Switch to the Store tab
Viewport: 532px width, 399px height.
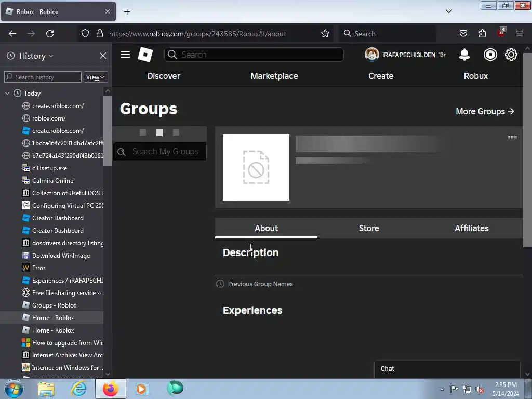coord(369,229)
